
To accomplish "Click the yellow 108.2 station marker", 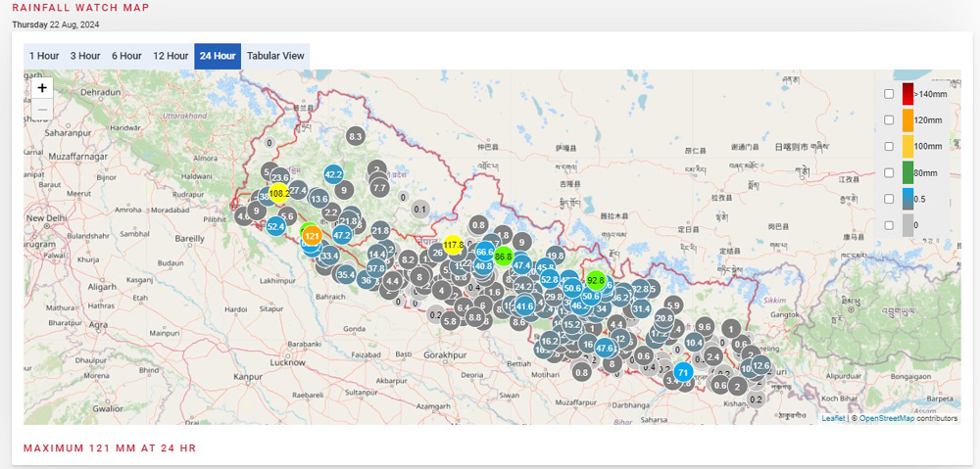I will coord(278,194).
